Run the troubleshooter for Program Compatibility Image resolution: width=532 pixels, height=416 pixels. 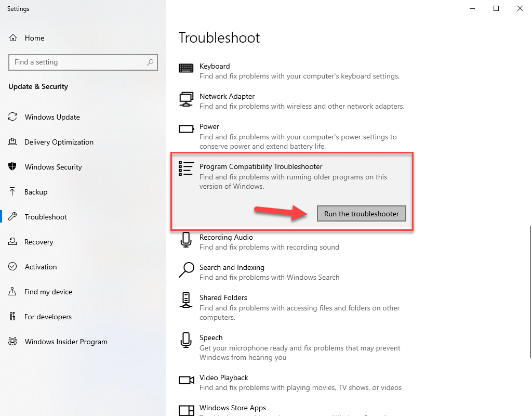coord(362,214)
